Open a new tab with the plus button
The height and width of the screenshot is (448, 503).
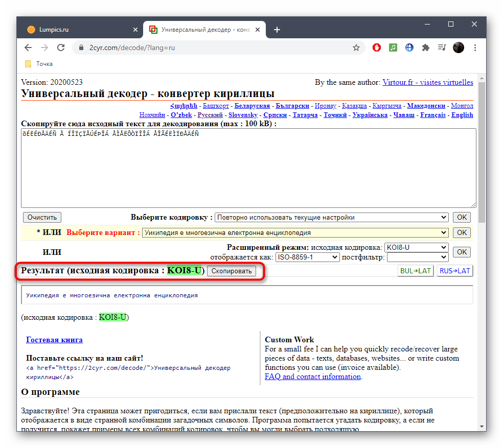click(277, 30)
